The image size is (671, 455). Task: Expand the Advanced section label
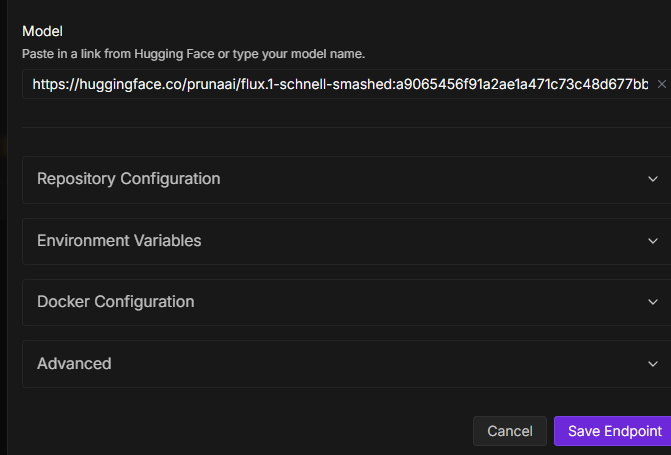[x=74, y=364]
